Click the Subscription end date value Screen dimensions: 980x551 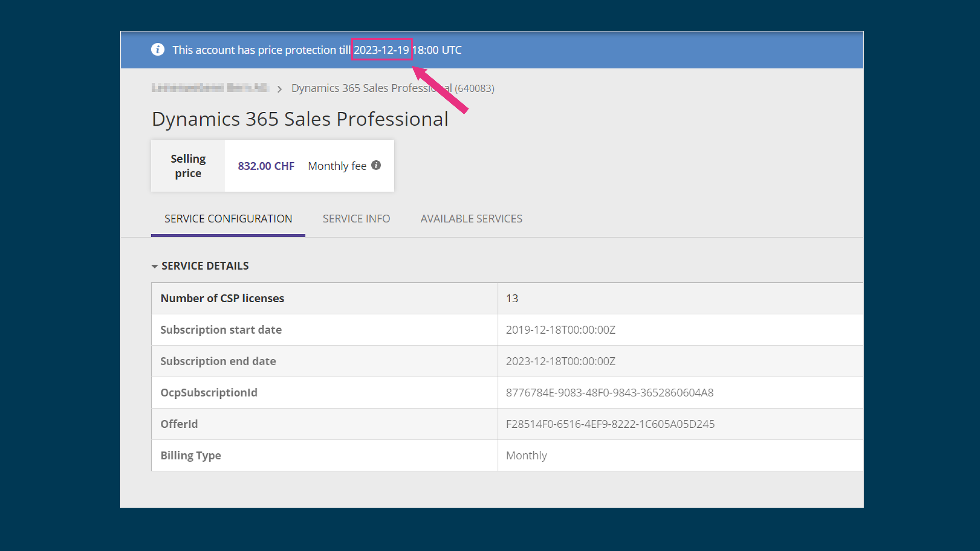(x=560, y=361)
